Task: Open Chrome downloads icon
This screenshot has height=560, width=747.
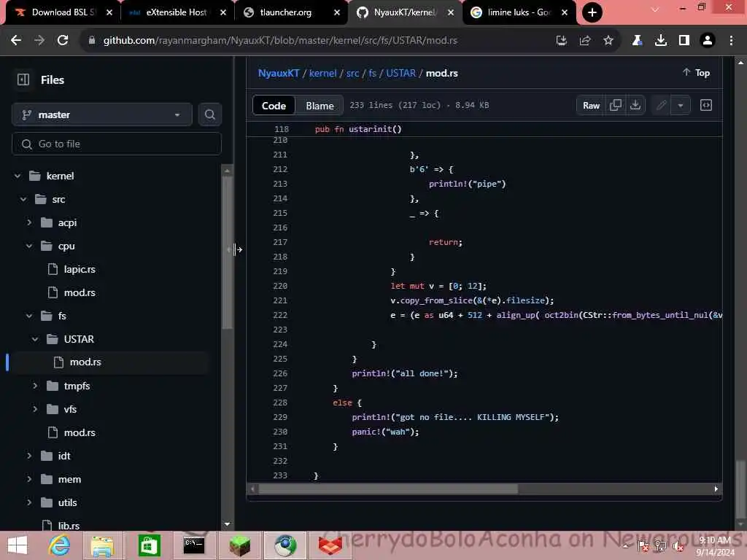Action: click(660, 41)
